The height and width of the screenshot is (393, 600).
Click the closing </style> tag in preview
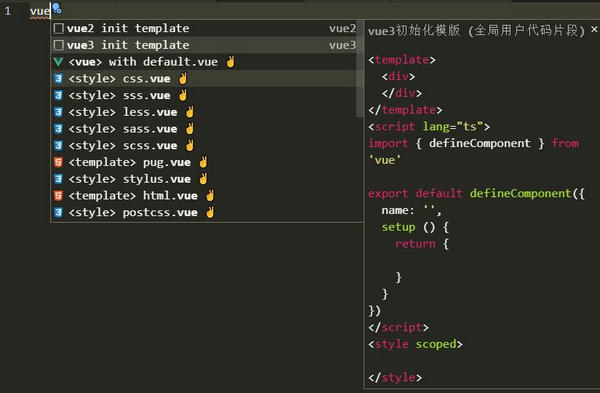coord(395,378)
